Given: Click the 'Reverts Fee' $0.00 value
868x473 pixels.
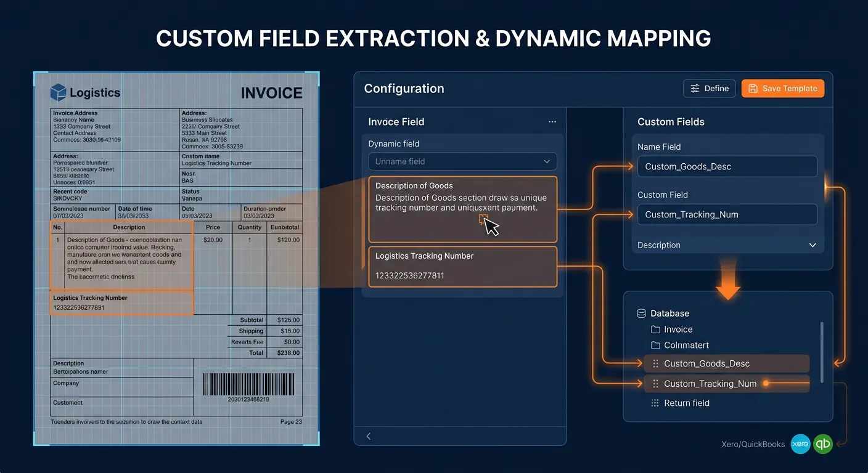Looking at the screenshot, I should (292, 342).
